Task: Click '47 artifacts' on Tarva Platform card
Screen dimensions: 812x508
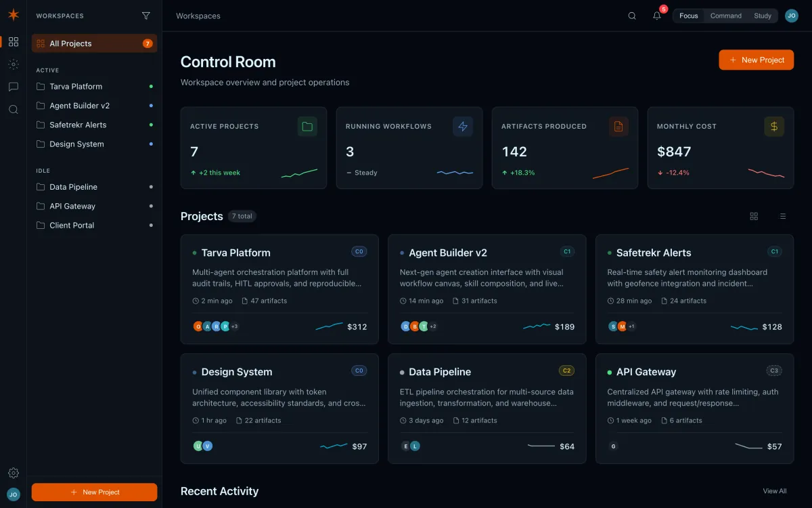Action: (x=269, y=301)
